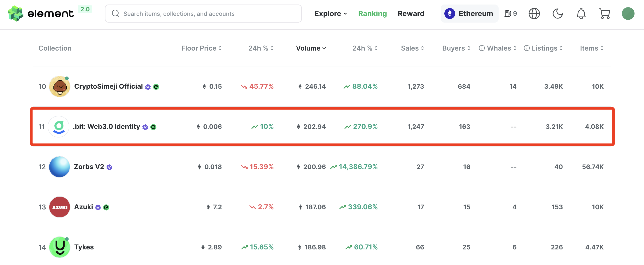Screen dimensions: 644x265
Task: Open .bit Web3.0 Identity collection avatar
Action: point(58,126)
